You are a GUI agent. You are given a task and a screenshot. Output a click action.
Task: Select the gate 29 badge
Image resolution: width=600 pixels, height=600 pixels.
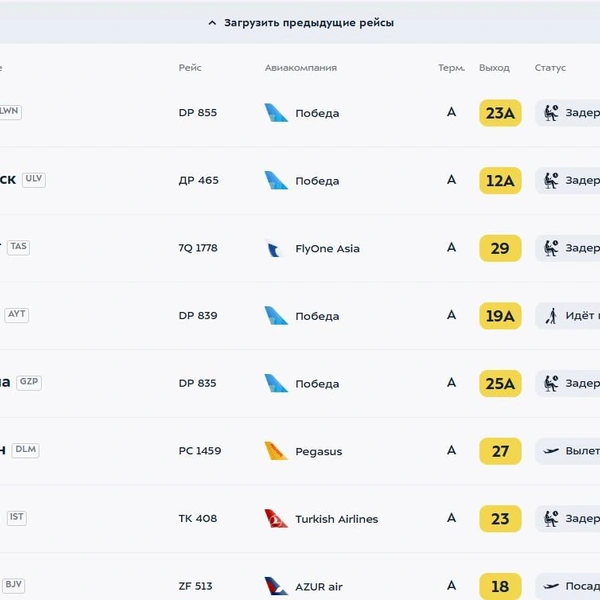tap(500, 248)
